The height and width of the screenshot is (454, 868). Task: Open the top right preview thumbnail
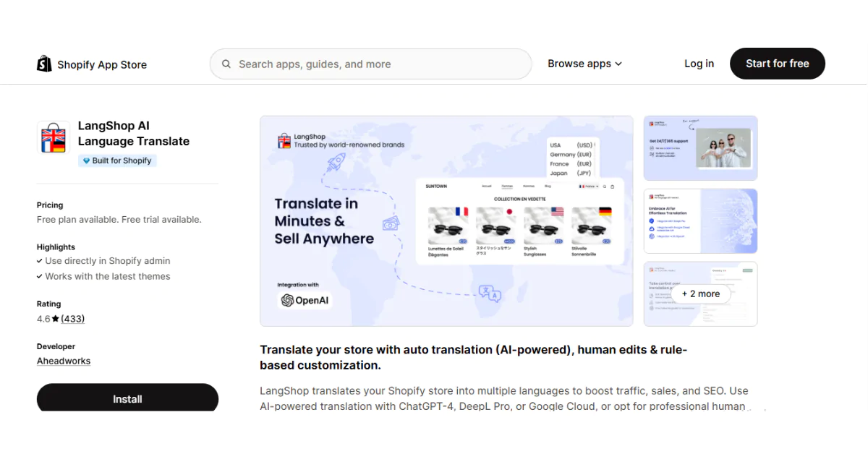coord(700,147)
